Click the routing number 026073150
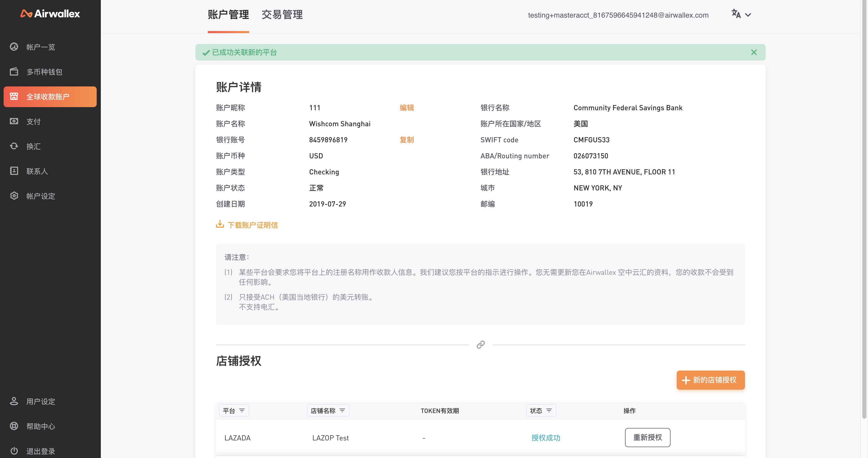This screenshot has height=458, width=868. 591,156
